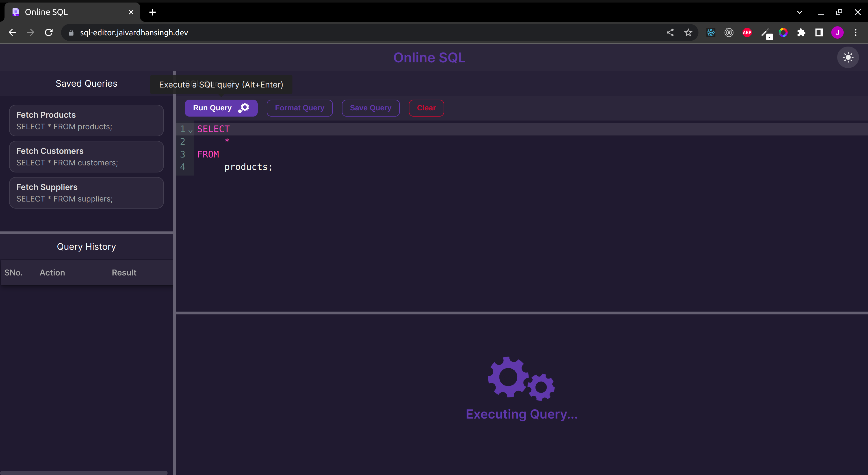Collapse the SELECT code fold arrow

(190, 130)
